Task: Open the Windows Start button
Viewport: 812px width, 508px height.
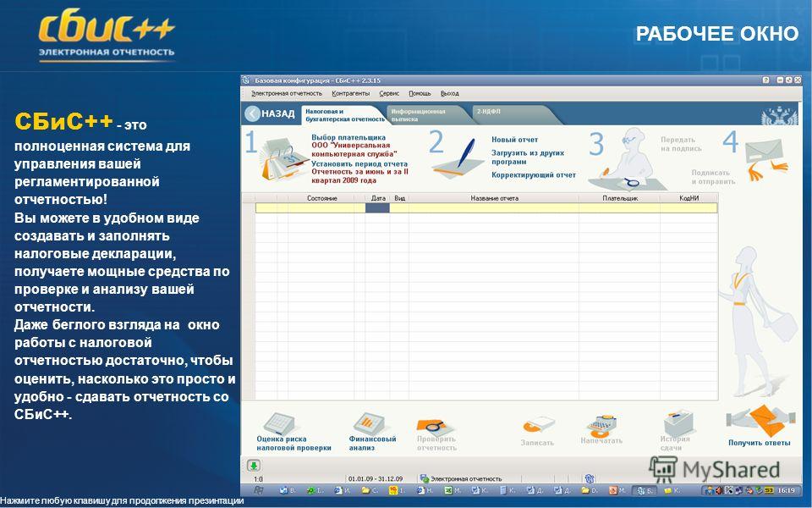Action: [x=257, y=490]
